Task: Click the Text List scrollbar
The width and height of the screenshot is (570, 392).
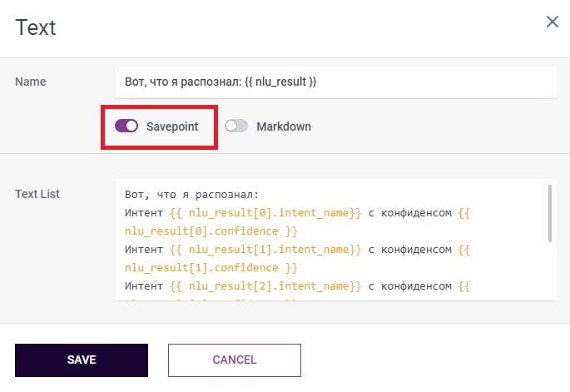Action: click(548, 211)
